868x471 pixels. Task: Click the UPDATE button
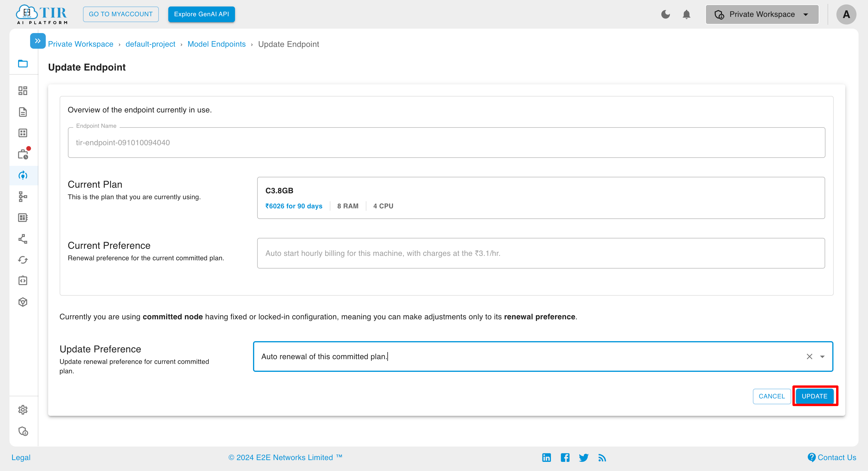pos(815,396)
